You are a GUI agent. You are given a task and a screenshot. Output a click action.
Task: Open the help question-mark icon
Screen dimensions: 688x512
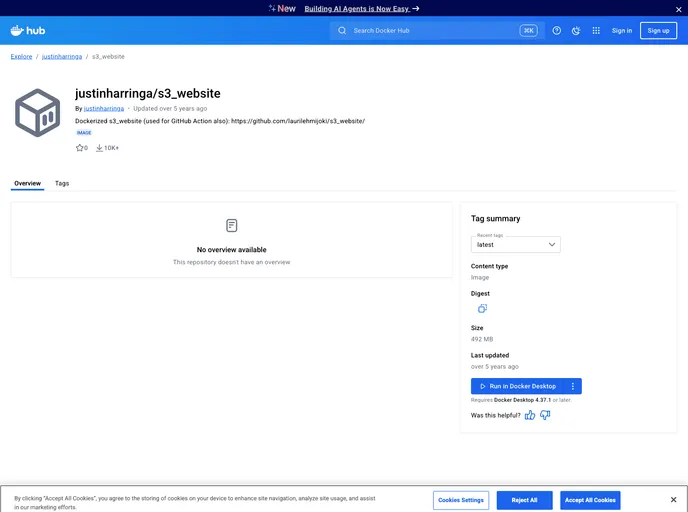(556, 31)
